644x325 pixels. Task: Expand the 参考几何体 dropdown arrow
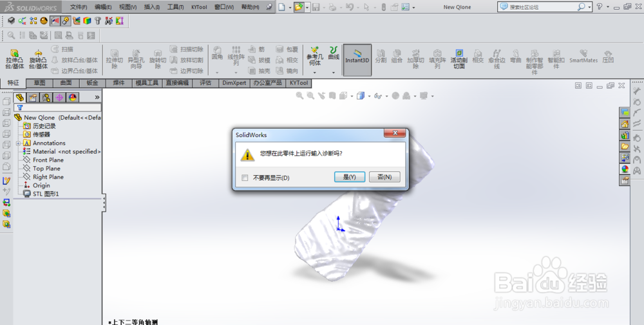315,73
